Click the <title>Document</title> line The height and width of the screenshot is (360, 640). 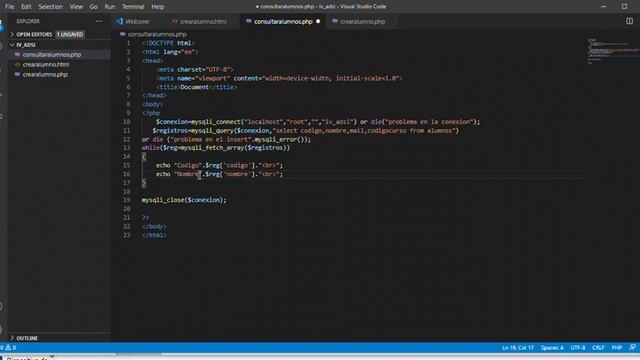click(196, 87)
